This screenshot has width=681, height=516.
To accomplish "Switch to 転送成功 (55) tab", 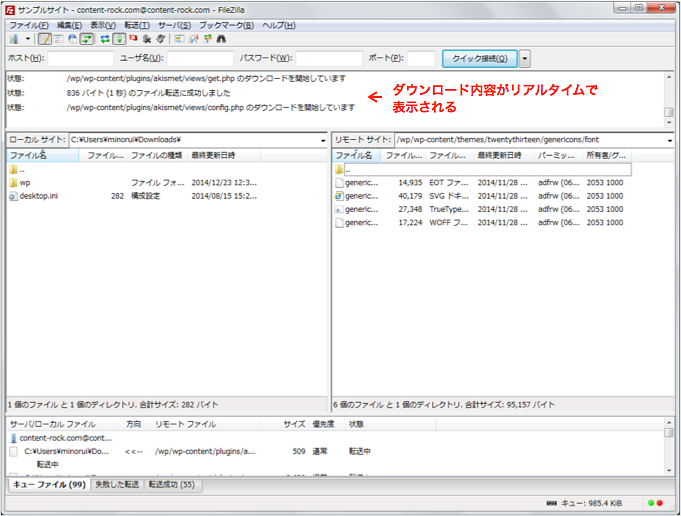I will 172,485.
